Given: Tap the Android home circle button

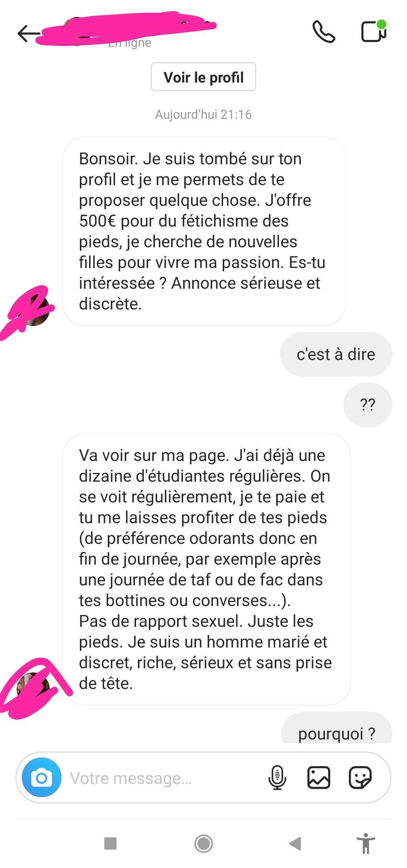Looking at the screenshot, I should click(203, 844).
